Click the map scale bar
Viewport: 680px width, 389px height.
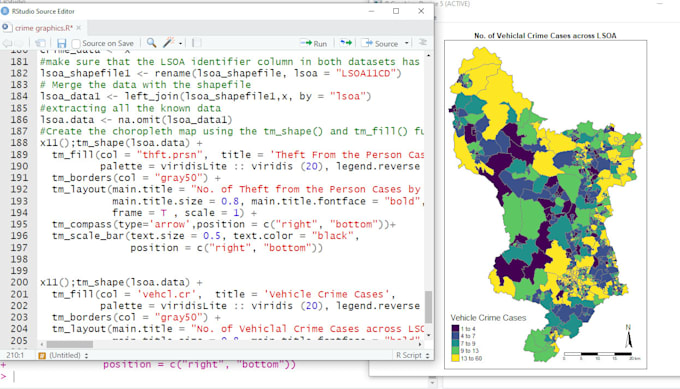point(602,356)
